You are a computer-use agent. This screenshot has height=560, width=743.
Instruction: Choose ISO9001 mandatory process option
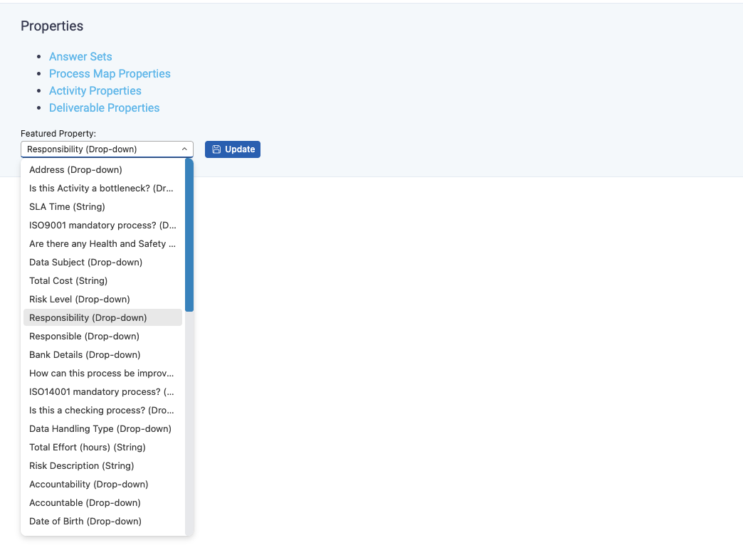[x=102, y=225]
